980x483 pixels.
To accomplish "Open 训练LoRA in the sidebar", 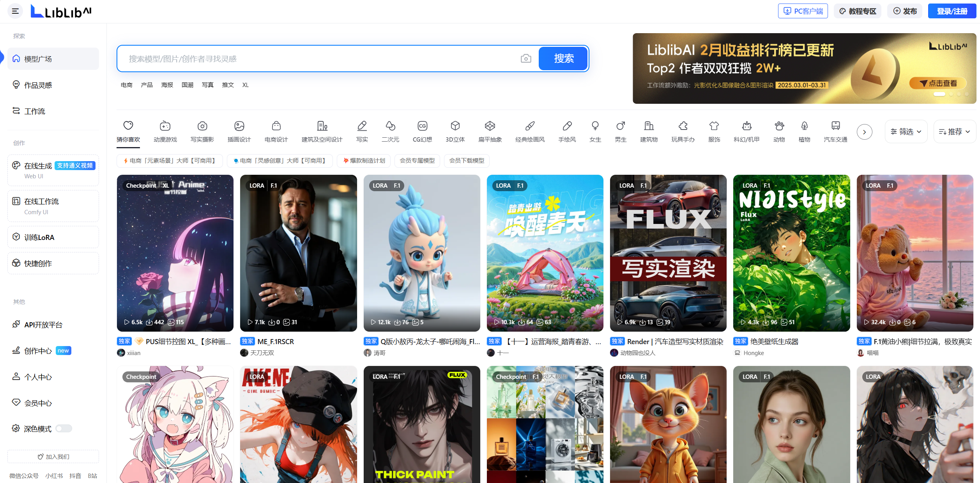I will [53, 237].
